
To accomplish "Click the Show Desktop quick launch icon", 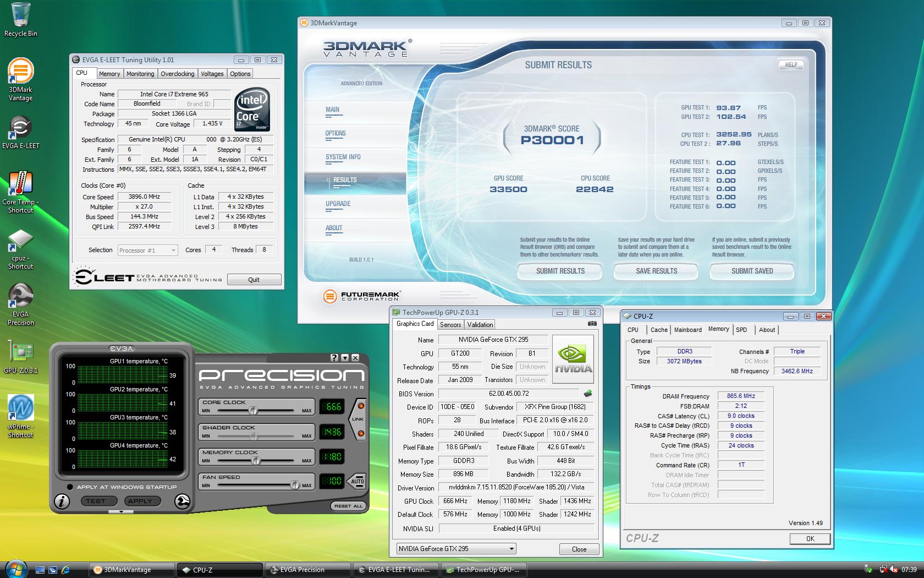I will 40,570.
